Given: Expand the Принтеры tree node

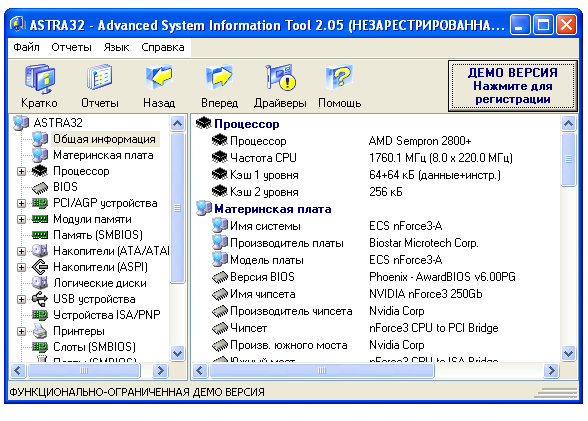Looking at the screenshot, I should (x=21, y=331).
